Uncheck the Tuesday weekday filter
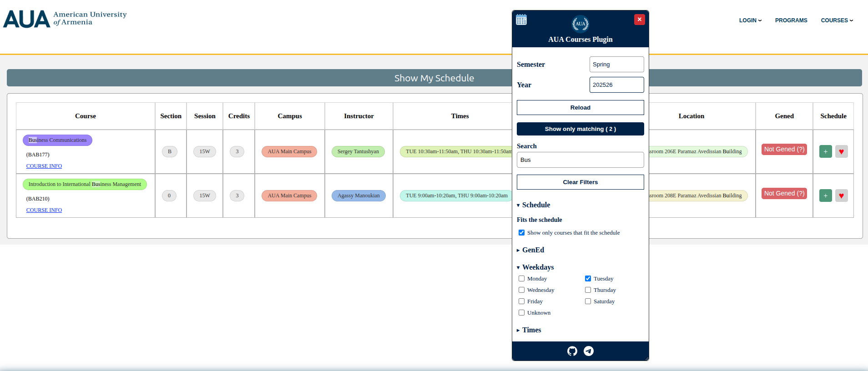The height and width of the screenshot is (371, 868). [588, 279]
